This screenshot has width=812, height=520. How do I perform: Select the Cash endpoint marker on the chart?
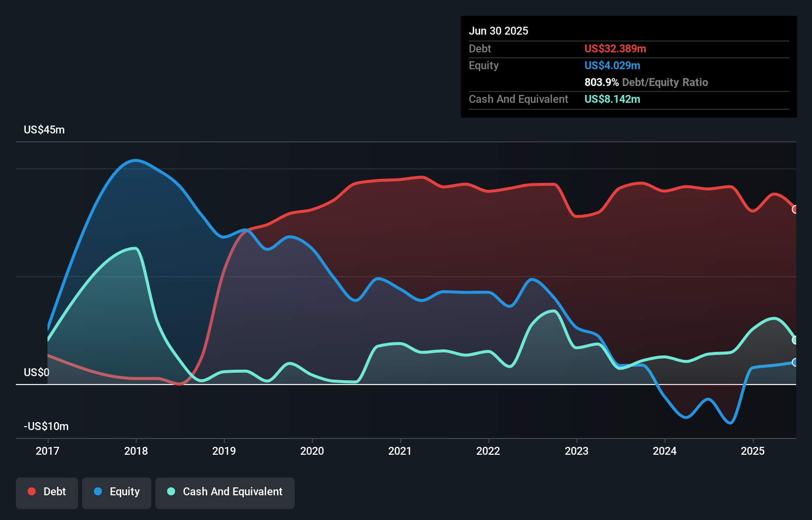795,340
